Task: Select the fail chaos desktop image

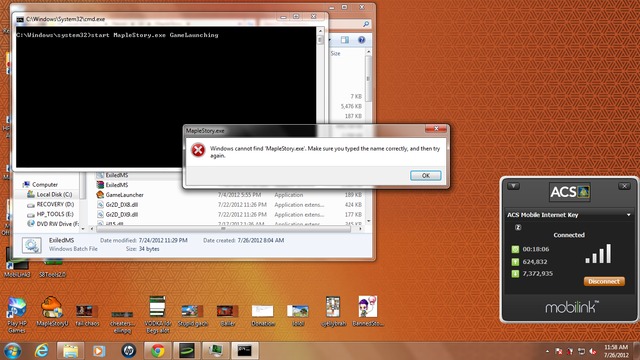Action: [87, 315]
